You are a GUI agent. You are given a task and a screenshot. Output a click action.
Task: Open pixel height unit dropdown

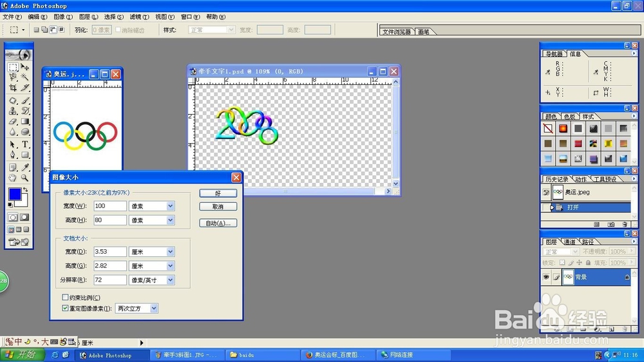pos(170,220)
